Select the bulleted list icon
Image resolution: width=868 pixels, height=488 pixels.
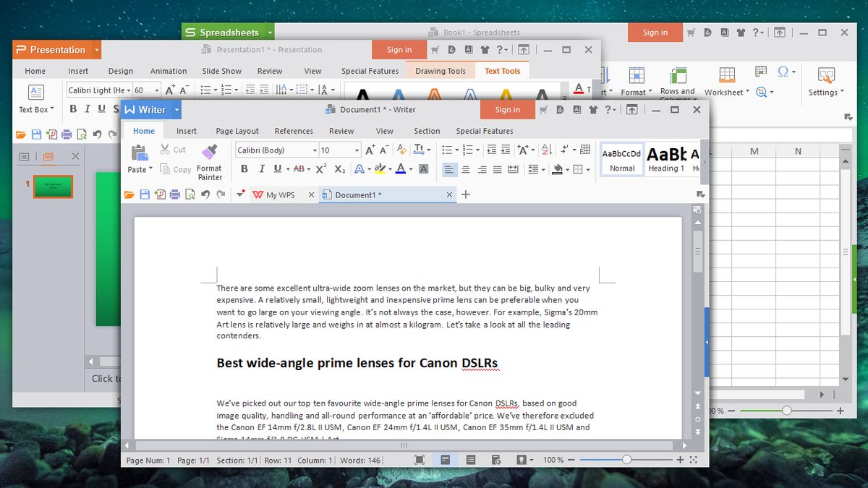tap(448, 150)
